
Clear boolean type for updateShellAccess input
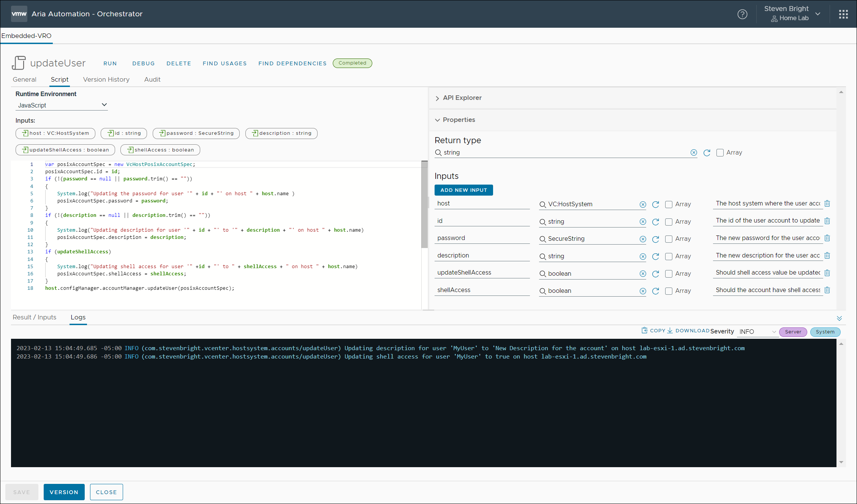pyautogui.click(x=643, y=274)
